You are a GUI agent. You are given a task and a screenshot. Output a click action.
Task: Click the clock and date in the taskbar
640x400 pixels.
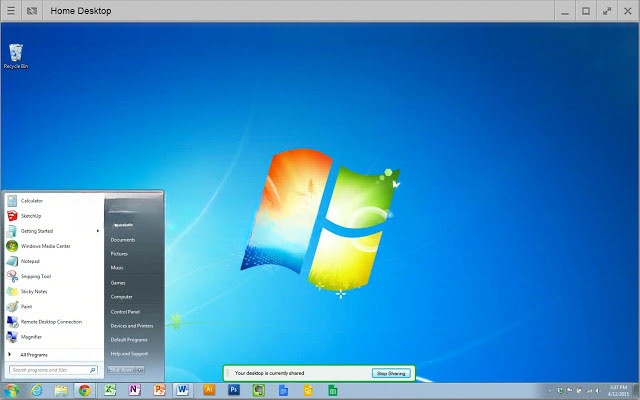(618, 391)
